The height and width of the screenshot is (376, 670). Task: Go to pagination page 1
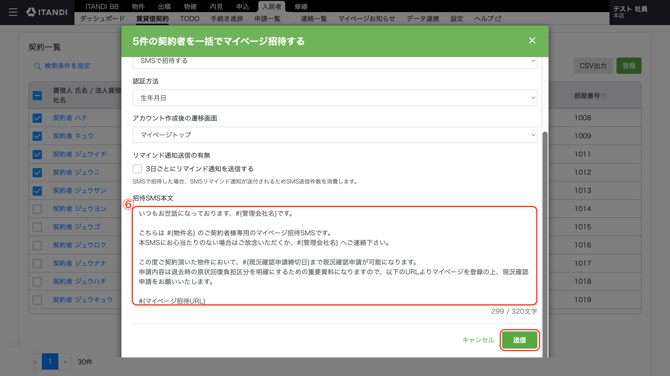[x=50, y=362]
